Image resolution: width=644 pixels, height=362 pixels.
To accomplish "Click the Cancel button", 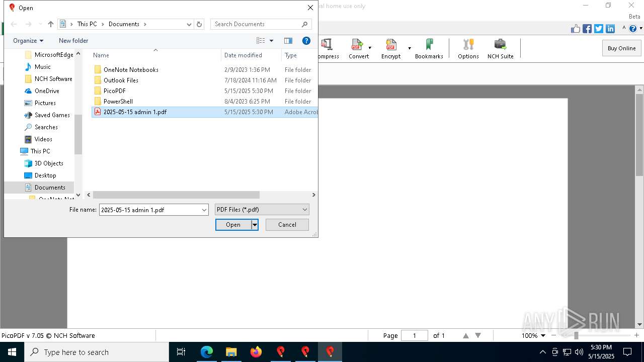I will 287,225.
